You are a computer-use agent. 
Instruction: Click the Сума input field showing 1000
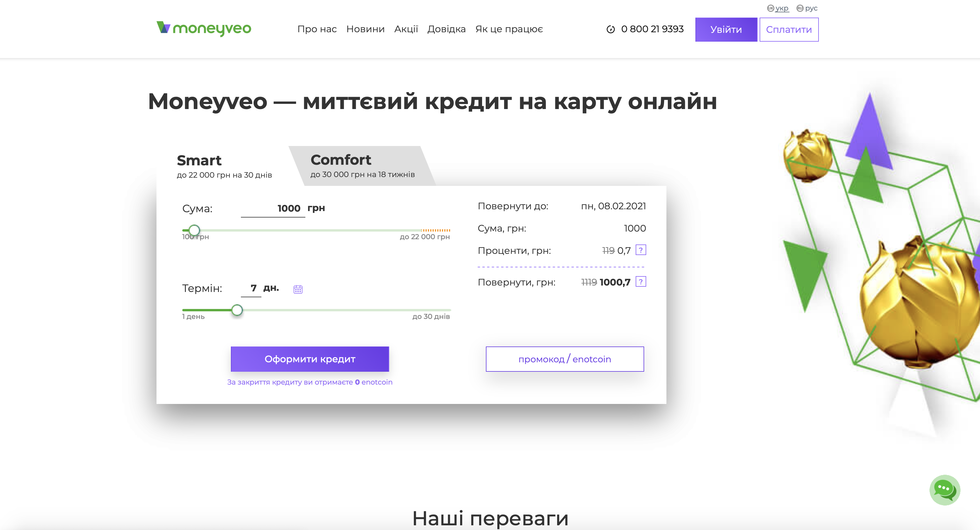pyautogui.click(x=273, y=208)
